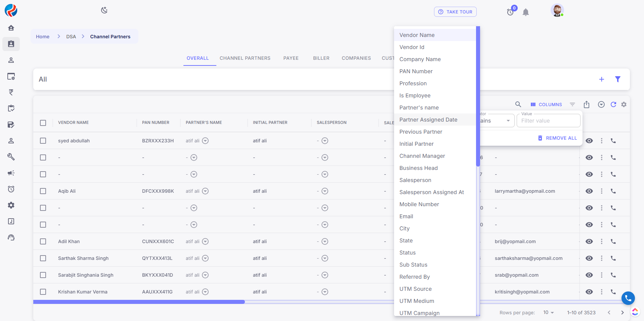
Task: Click the funnel filter icon
Action: [617, 79]
